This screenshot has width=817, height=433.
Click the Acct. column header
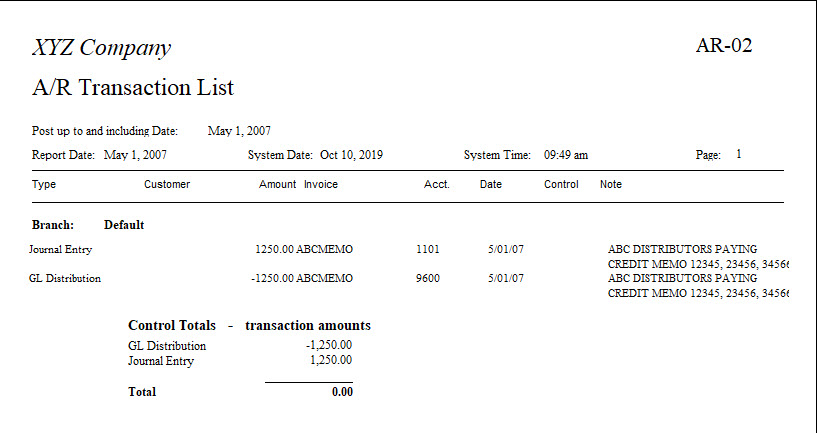[437, 184]
